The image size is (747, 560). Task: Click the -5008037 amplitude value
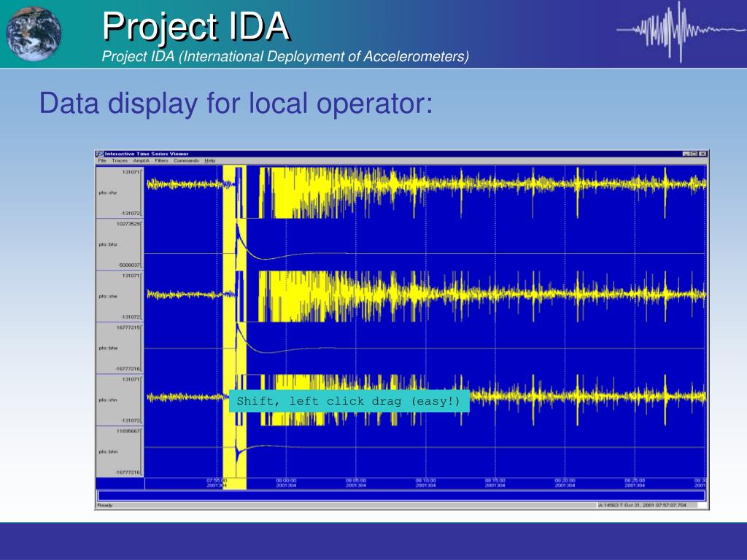click(129, 265)
